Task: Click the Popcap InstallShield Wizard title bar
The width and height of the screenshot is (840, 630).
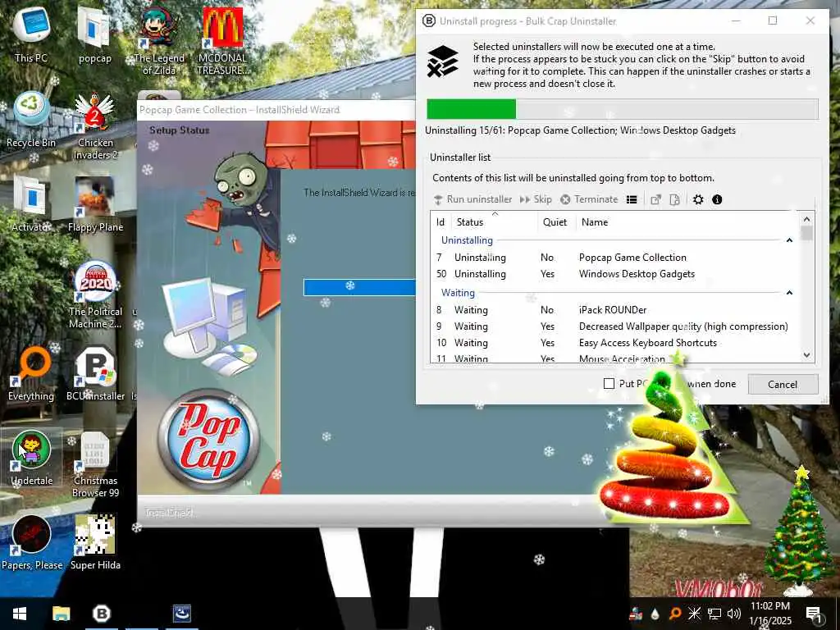Action: pos(276,110)
